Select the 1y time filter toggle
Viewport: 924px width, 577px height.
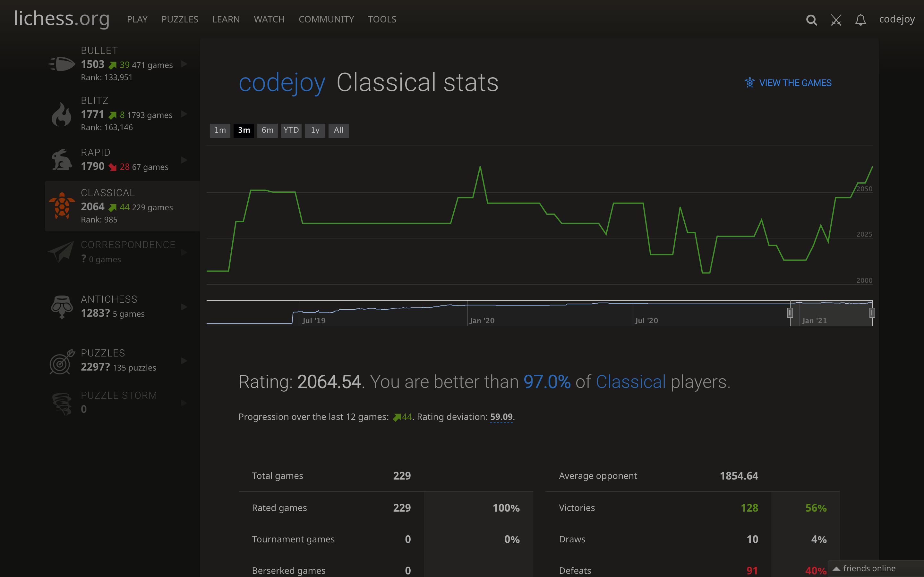point(315,130)
